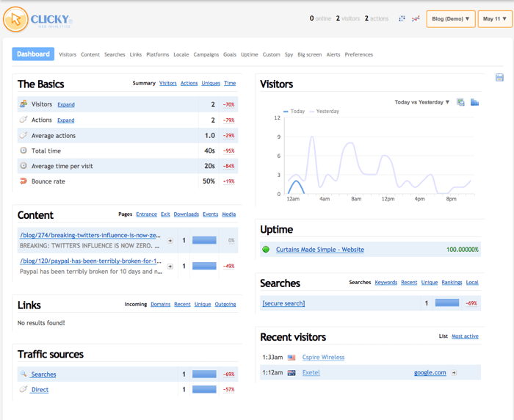
Task: Click the export chart icon in Visitors panel
Action: [460, 102]
